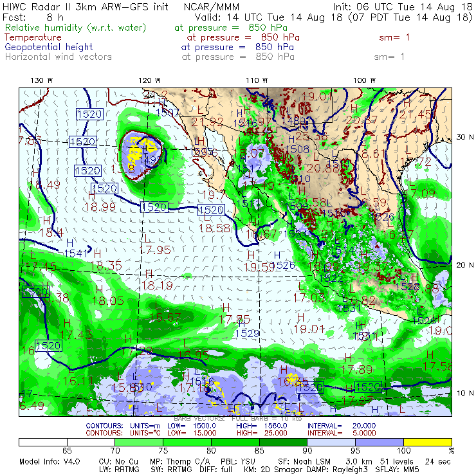Click the darkest green 85–90 colorbar segment
476x476 pixels.
(284, 442)
